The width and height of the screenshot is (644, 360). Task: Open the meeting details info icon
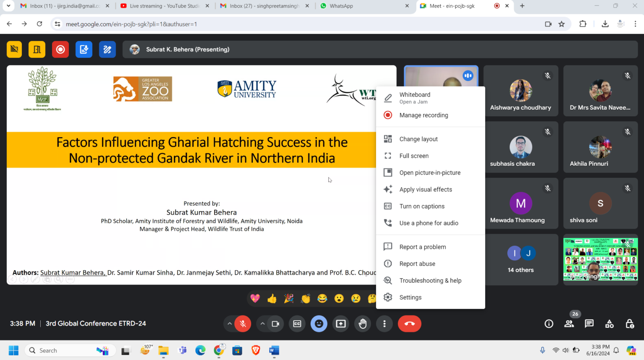548,323
